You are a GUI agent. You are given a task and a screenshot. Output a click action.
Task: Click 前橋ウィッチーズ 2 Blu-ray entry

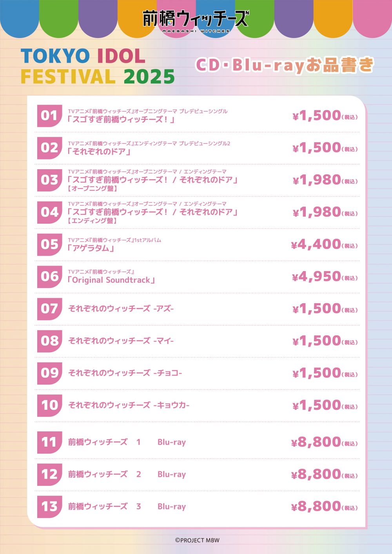pos(127,474)
